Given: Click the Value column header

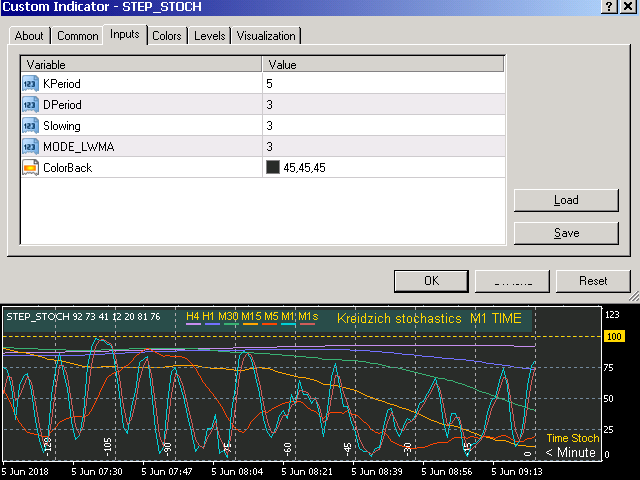Looking at the screenshot, I should pos(382,64).
